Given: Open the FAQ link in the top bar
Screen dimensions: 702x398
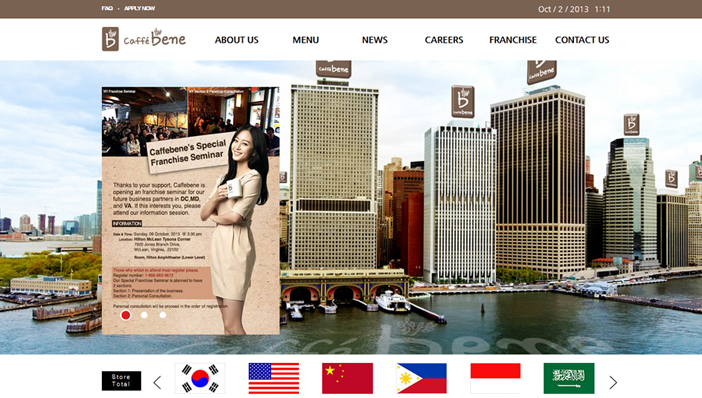Looking at the screenshot, I should point(107,8).
